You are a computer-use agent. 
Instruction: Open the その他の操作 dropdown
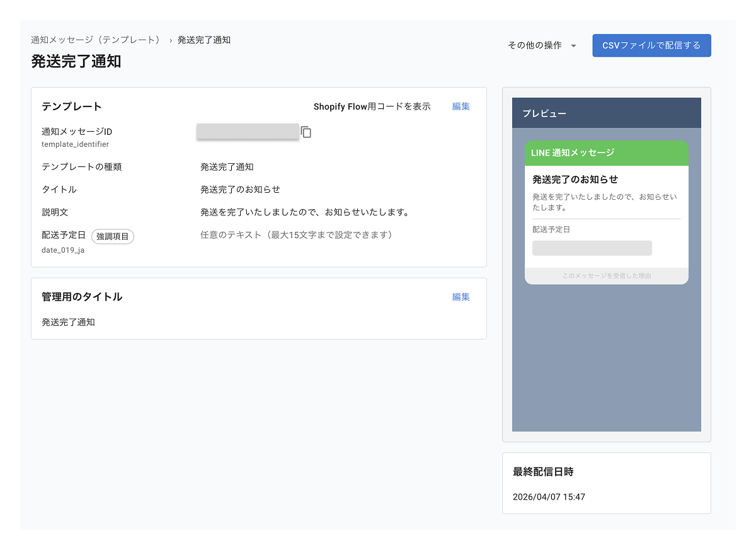tap(542, 45)
